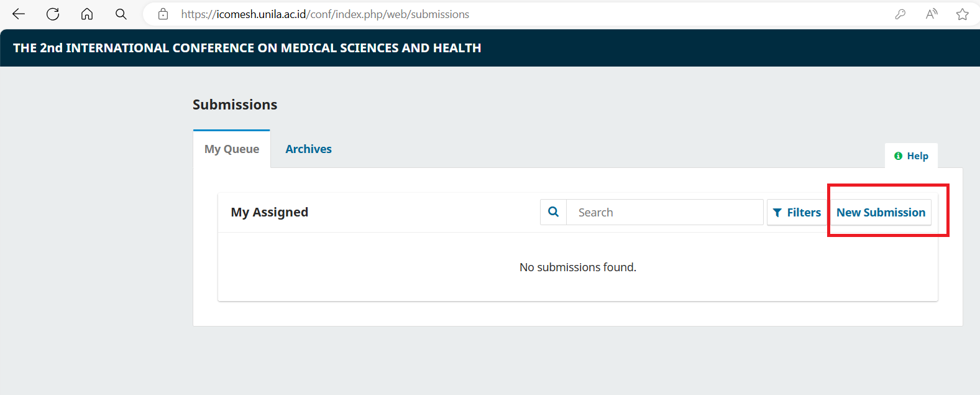Click the browser address bar URL
The height and width of the screenshot is (395, 980).
point(325,14)
